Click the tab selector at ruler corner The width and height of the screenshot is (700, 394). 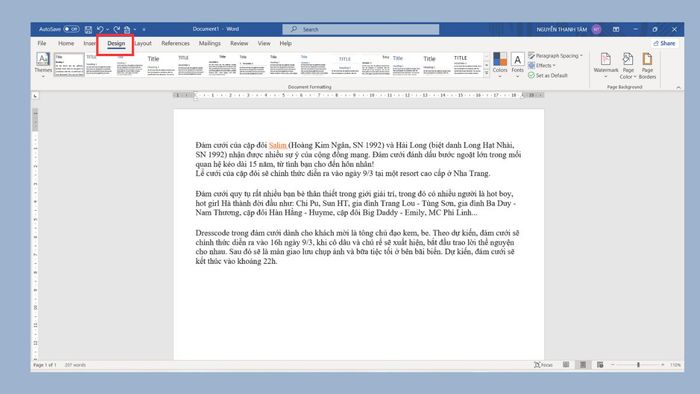(x=35, y=95)
